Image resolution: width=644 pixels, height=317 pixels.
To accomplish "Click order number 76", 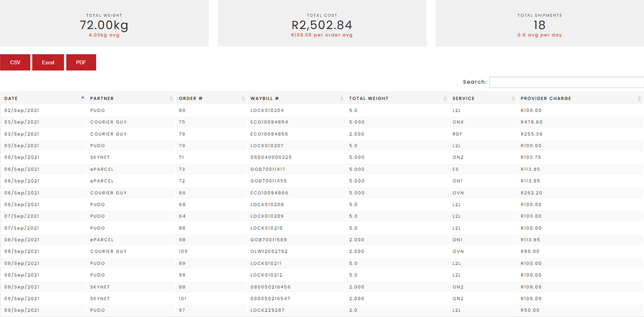I will [x=182, y=134].
